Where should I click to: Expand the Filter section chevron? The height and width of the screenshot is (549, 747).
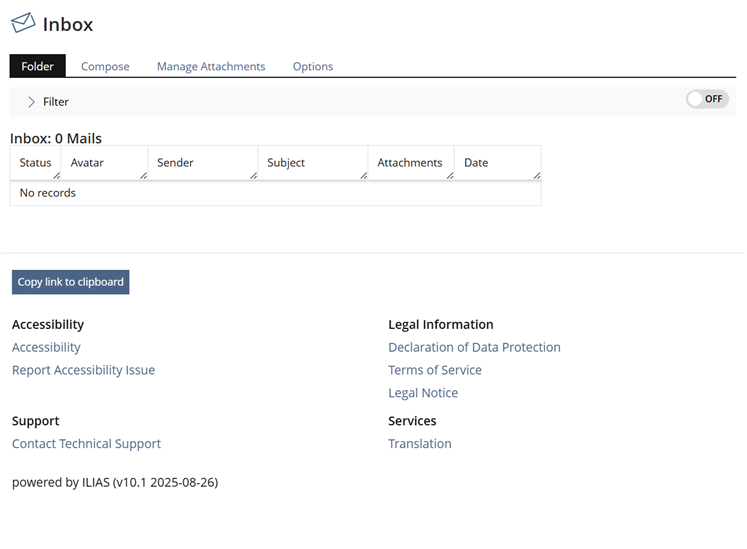pos(31,101)
